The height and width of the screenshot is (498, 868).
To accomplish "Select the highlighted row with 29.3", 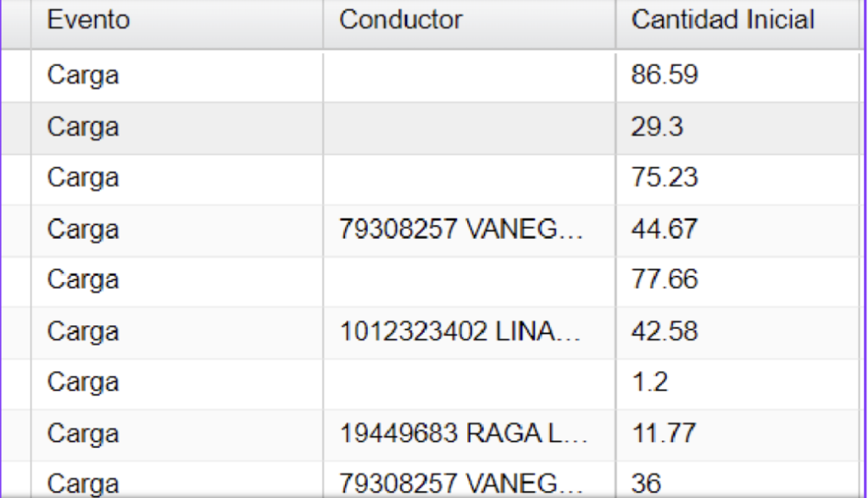I will point(431,128).
